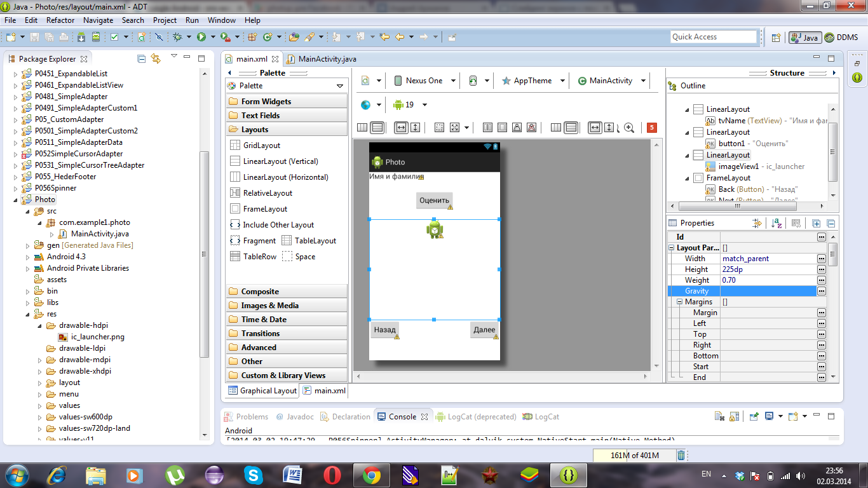This screenshot has width=868, height=488.
Task: Toggle alphabetical sort of properties
Action: click(776, 223)
